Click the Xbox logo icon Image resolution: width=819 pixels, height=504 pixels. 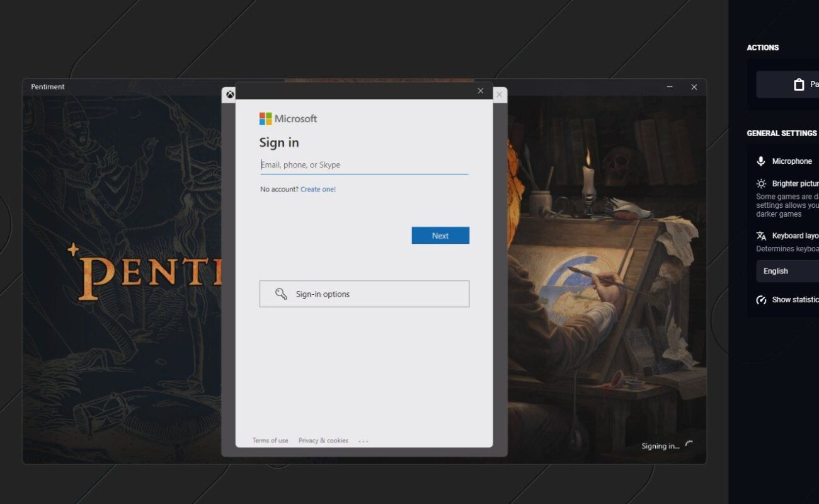pos(230,94)
